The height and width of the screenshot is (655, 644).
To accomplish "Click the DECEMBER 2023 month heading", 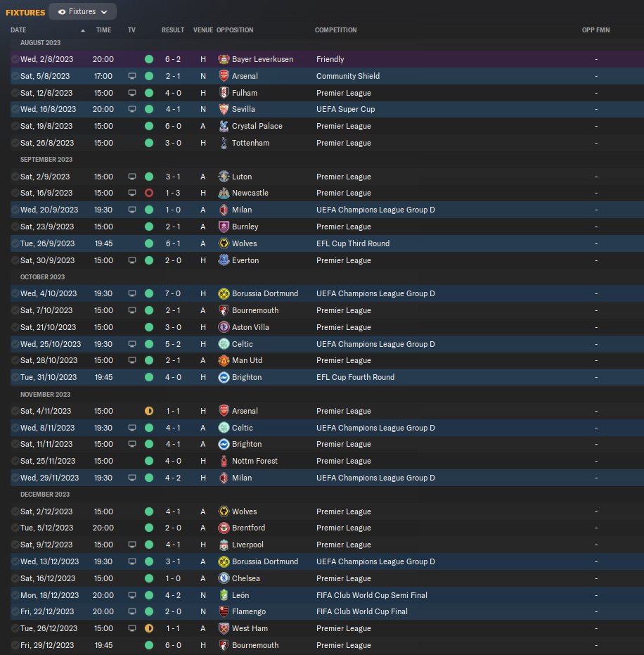I will (x=45, y=495).
